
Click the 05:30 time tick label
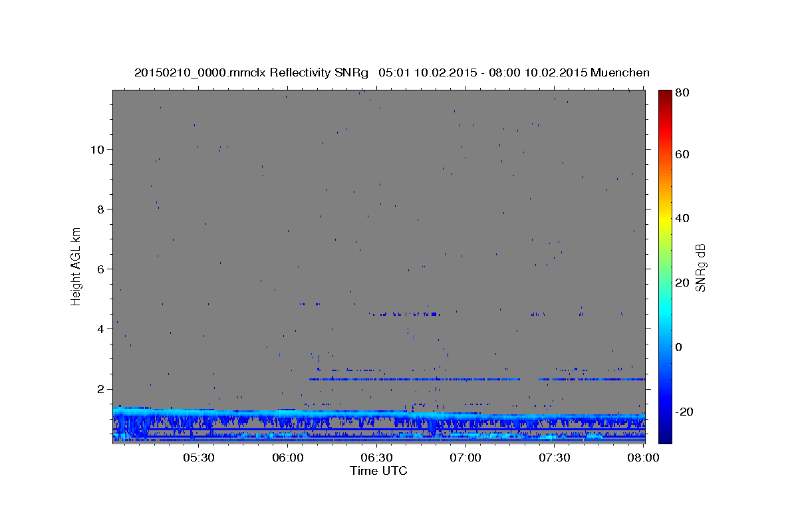coord(199,458)
